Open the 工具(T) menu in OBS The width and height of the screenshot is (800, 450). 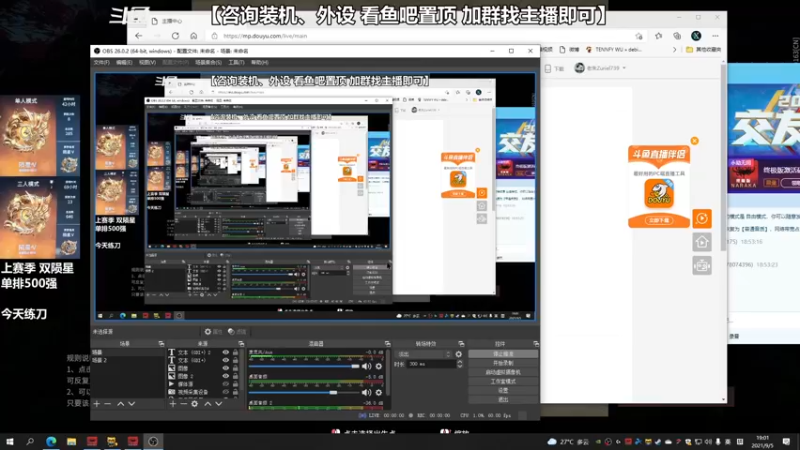click(x=236, y=62)
